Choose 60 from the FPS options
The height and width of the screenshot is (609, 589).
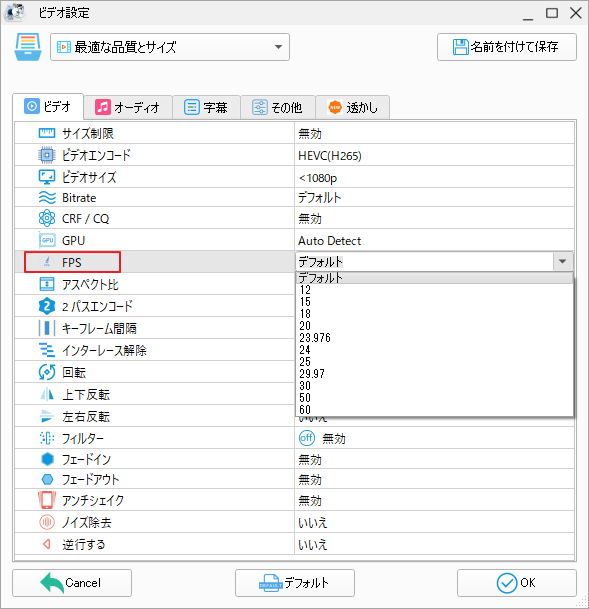(305, 410)
